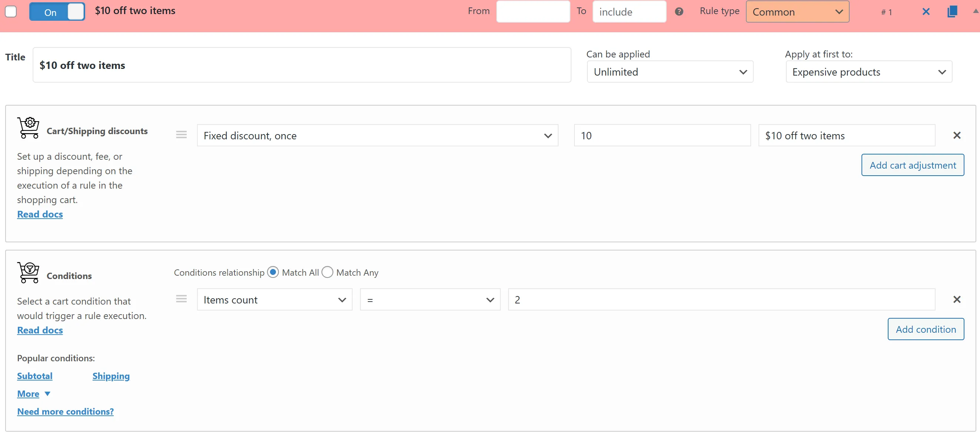Select the Match All radio button
This screenshot has height=435, width=980.
(x=273, y=272)
